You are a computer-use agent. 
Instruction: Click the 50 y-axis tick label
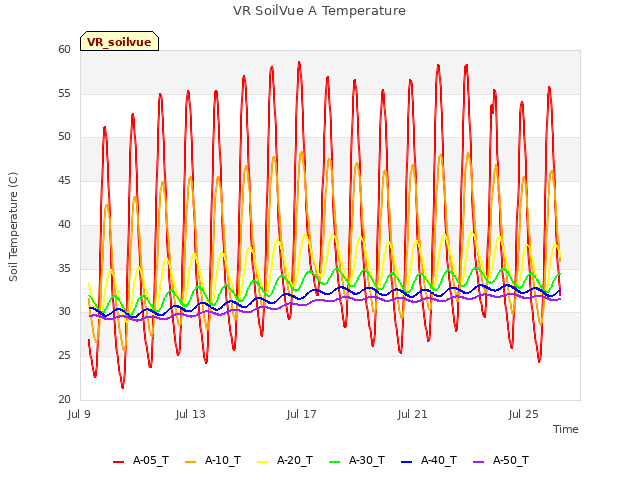tap(64, 137)
